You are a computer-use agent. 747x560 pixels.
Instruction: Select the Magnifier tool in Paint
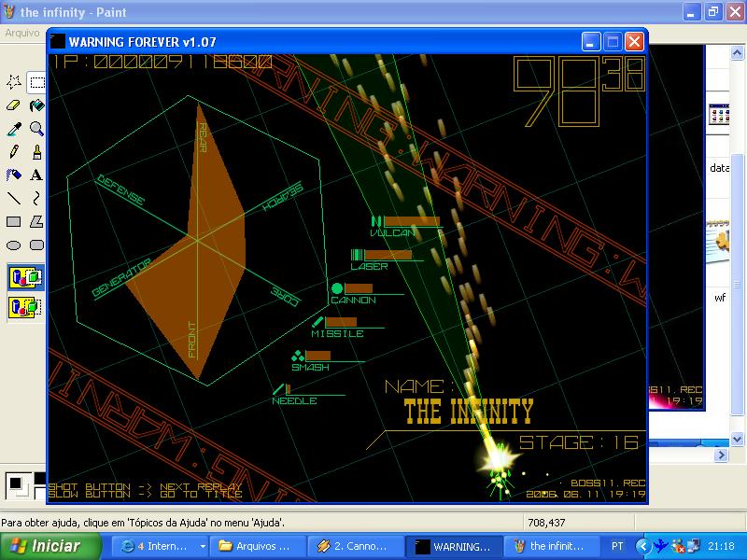(x=36, y=129)
